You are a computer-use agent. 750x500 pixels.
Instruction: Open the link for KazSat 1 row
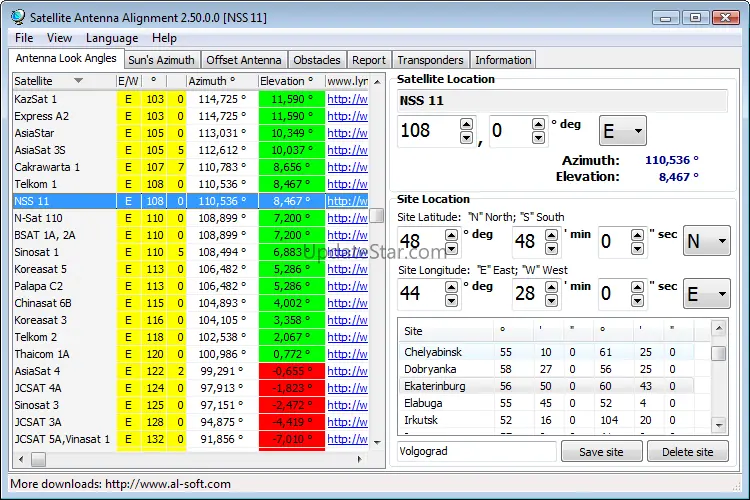[x=348, y=99]
